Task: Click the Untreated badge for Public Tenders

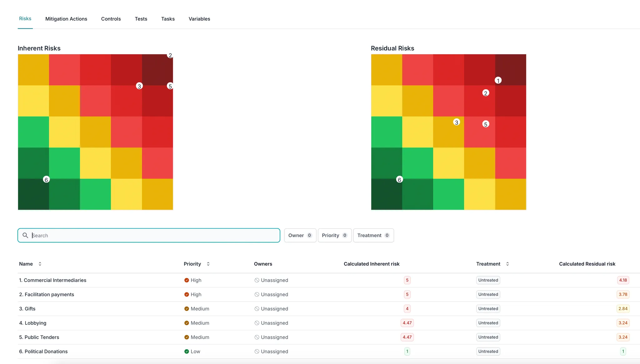Action: click(488, 337)
